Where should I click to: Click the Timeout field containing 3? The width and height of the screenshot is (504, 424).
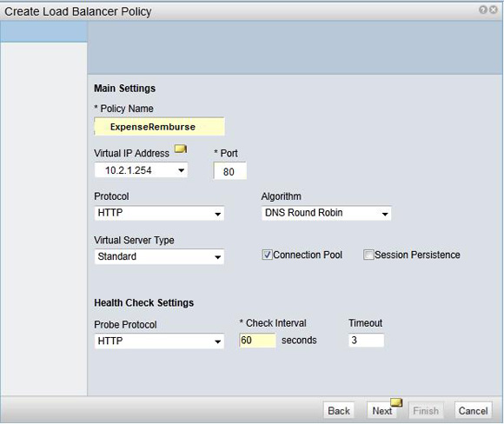[366, 340]
